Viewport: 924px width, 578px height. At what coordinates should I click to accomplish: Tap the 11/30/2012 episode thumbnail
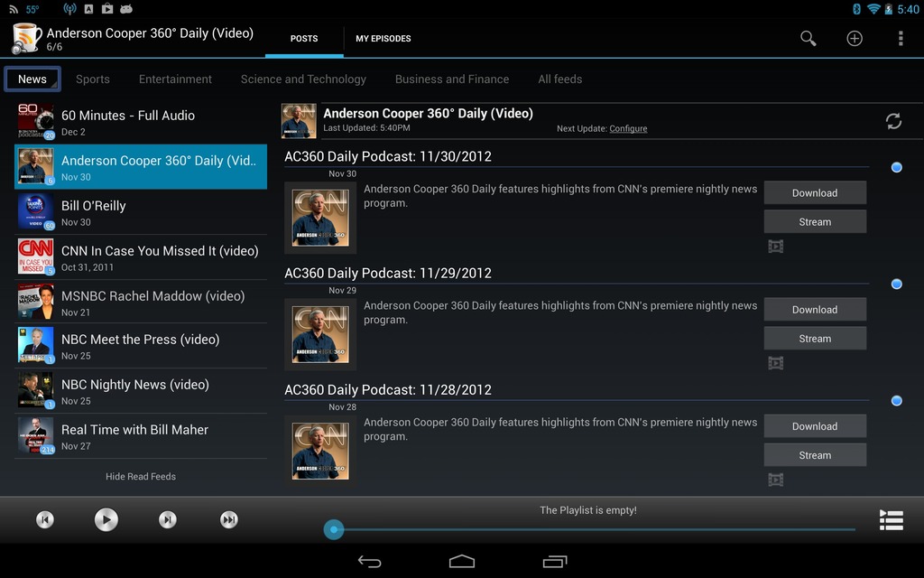click(x=320, y=218)
